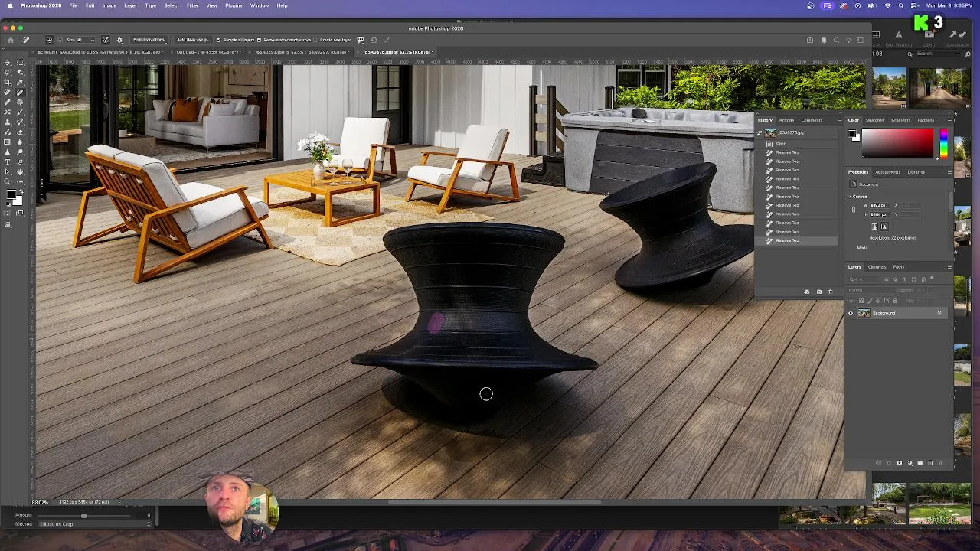The height and width of the screenshot is (551, 980).
Task: Collapse the Canvas section in Properties
Action: [849, 197]
